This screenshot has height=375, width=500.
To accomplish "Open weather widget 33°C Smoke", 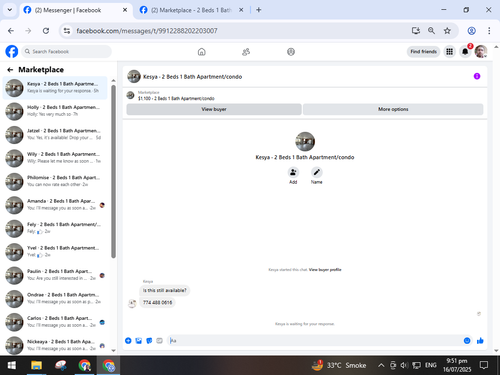I will (339, 365).
